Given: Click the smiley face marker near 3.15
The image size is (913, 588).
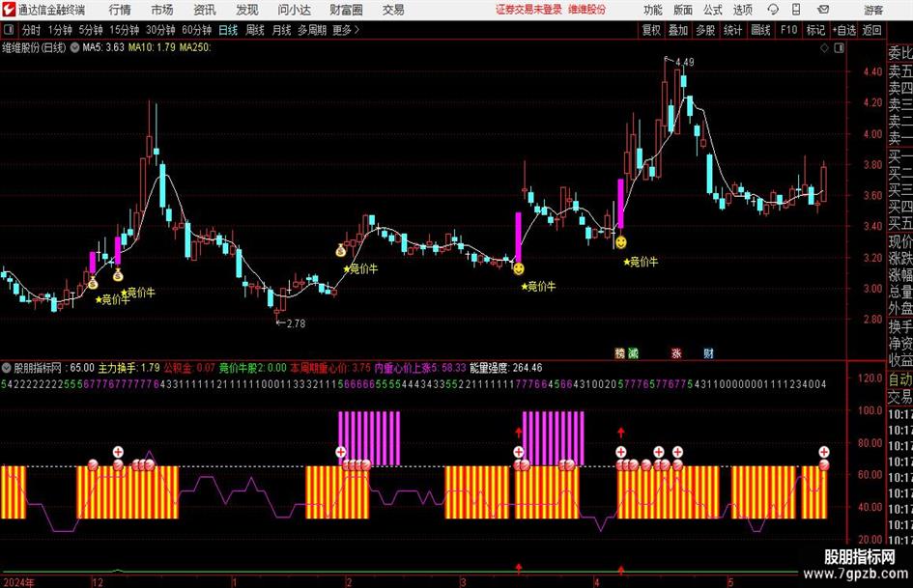Looking at the screenshot, I should [518, 268].
